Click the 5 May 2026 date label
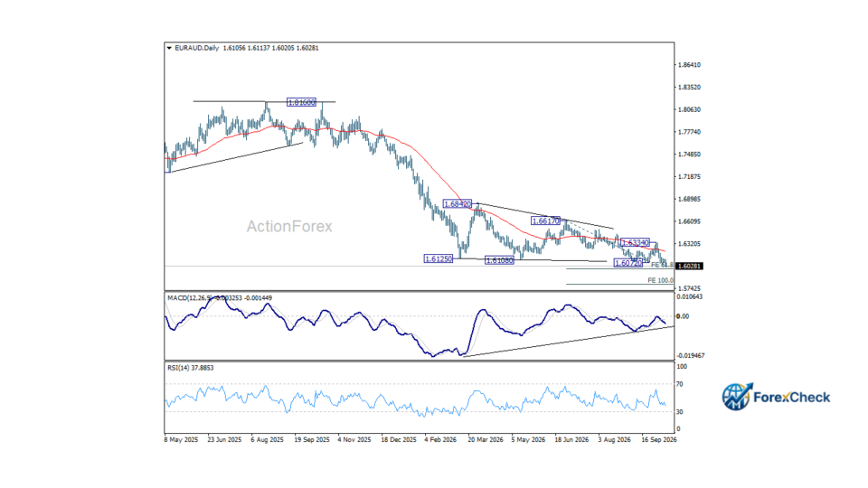This screenshot has height=488, width=868. 528,440
